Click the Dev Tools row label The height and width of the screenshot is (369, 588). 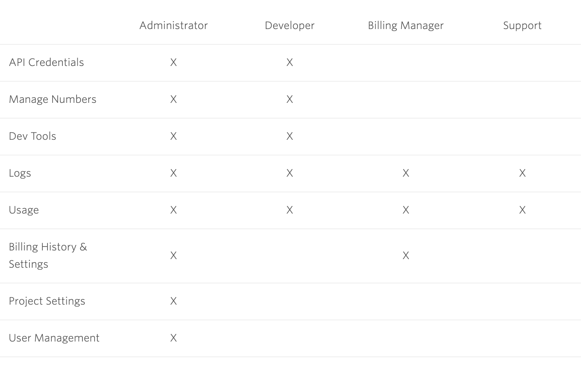[x=33, y=136]
